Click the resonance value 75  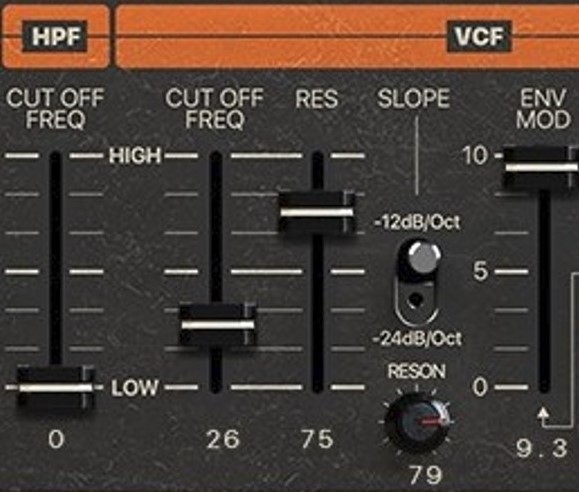click(x=318, y=440)
